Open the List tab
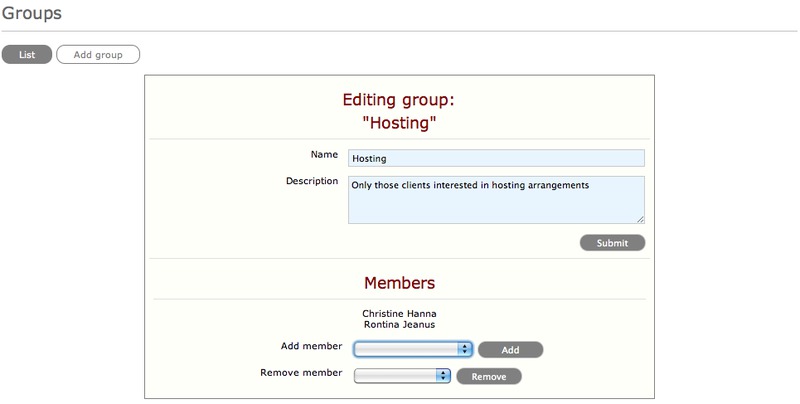The width and height of the screenshot is (800, 404). point(27,55)
